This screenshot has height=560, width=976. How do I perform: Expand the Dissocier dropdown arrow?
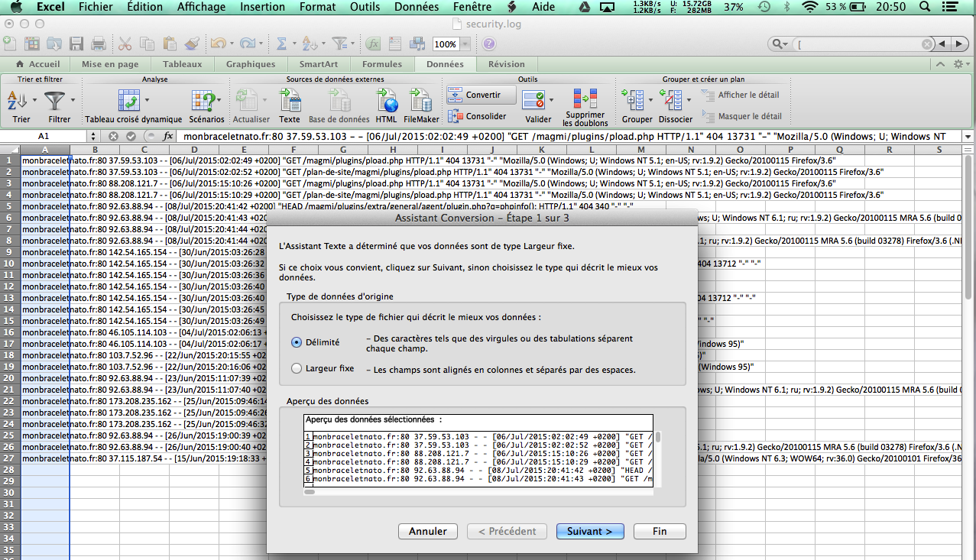[x=687, y=100]
